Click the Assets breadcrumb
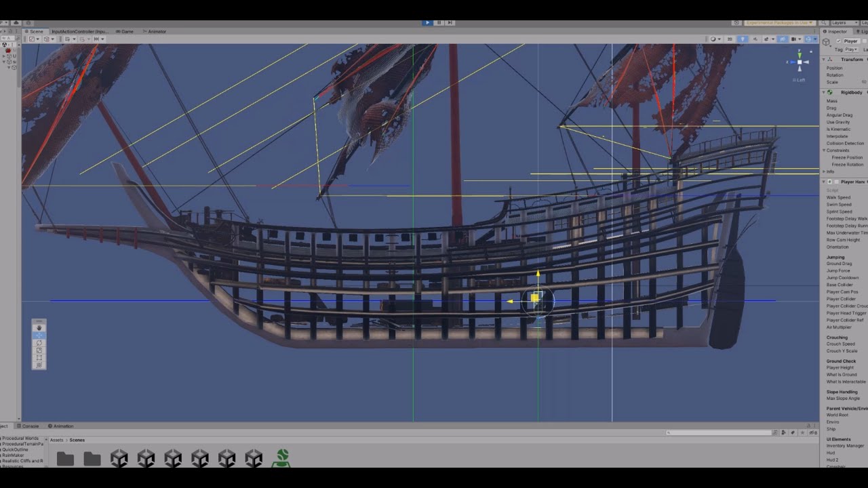This screenshot has width=868, height=488. [x=57, y=440]
